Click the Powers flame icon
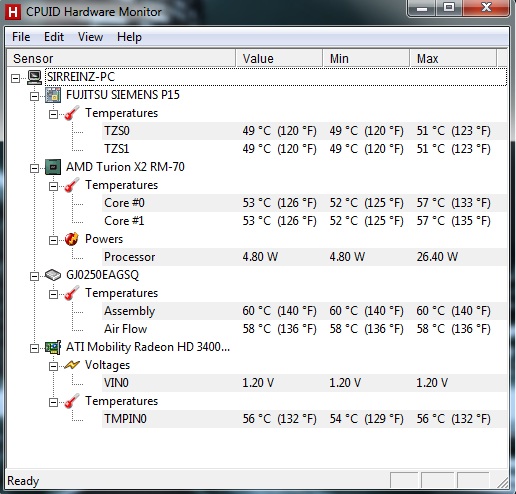The height and width of the screenshot is (494, 516). click(72, 239)
